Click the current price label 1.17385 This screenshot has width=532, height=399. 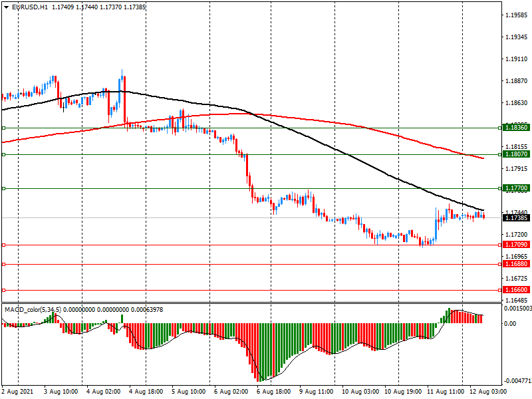[x=517, y=218]
